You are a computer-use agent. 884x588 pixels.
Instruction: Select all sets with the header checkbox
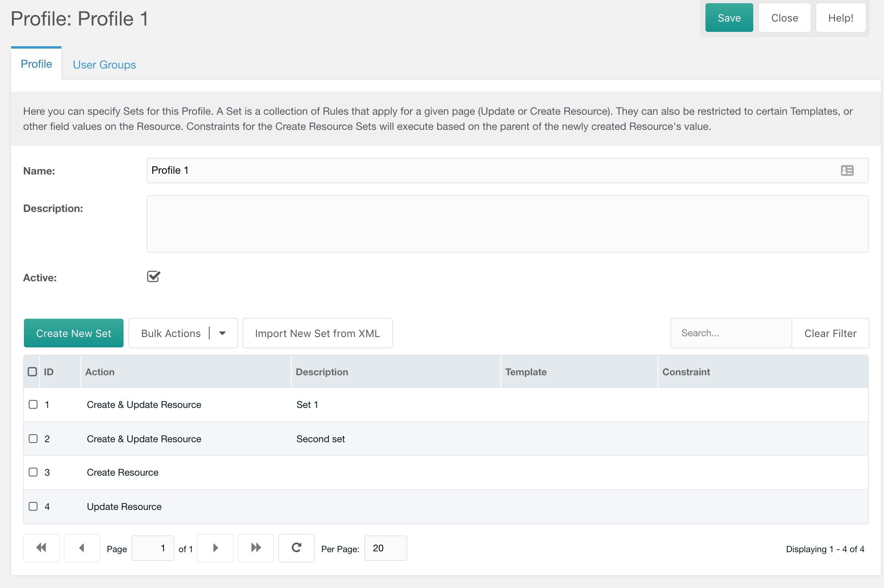pyautogui.click(x=32, y=371)
